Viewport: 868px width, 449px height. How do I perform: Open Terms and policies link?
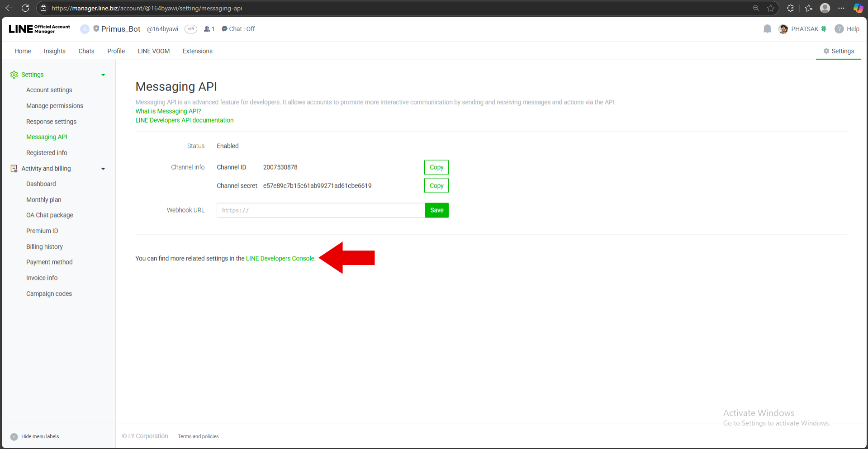click(198, 437)
